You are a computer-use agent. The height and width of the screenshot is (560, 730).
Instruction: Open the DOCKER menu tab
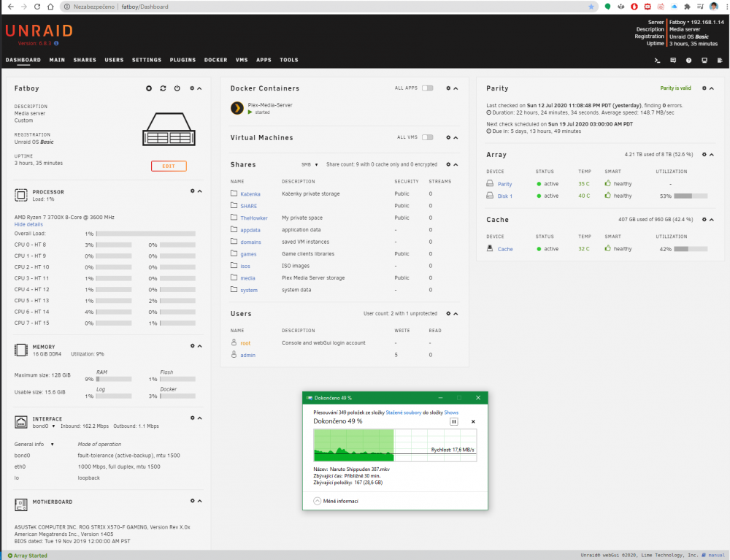pos(215,60)
